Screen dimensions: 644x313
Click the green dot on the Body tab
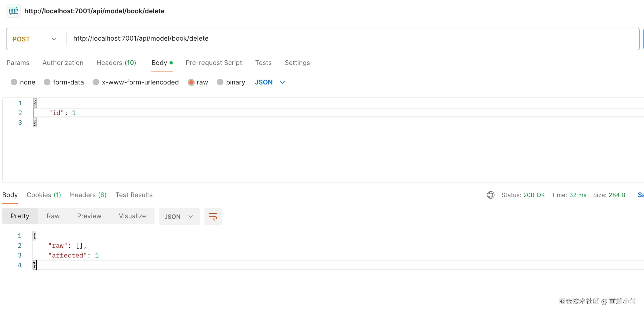point(171,63)
